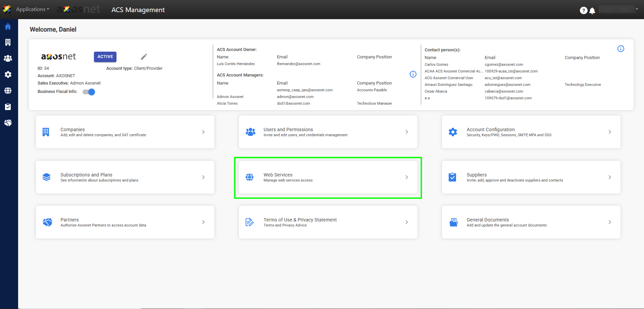Expand the user account dropdown arrow
This screenshot has width=644, height=309.
point(637,9)
